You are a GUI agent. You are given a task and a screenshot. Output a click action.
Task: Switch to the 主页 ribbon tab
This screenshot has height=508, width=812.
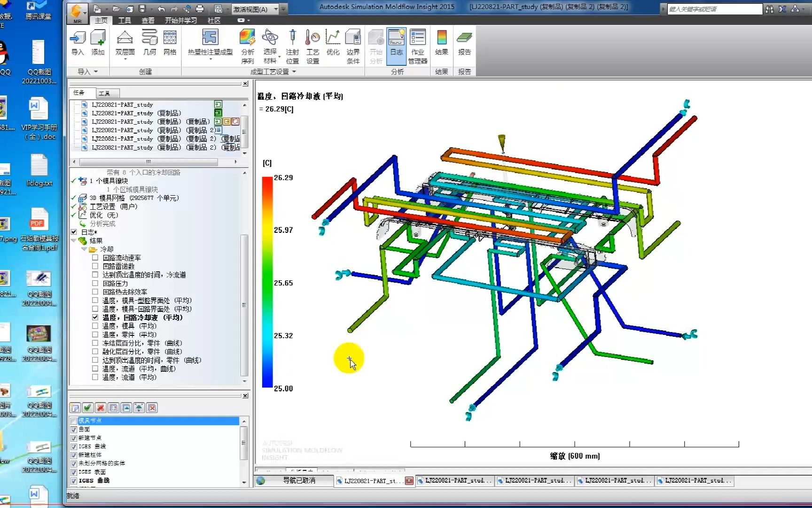point(101,20)
